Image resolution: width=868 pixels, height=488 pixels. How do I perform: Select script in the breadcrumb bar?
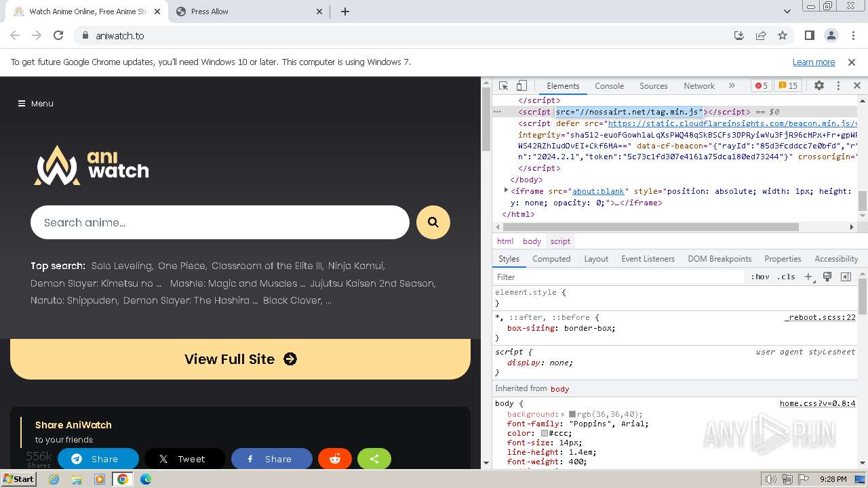click(560, 241)
